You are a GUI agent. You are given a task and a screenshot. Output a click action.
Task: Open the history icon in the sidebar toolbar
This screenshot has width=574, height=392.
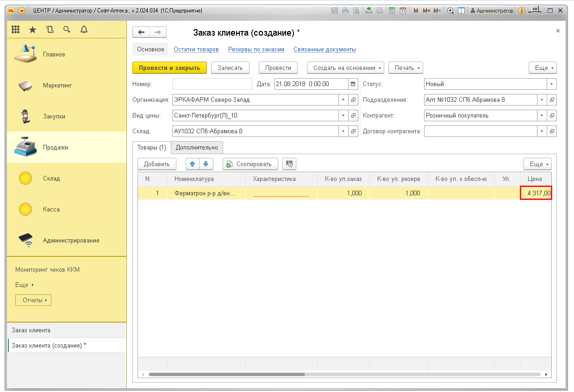tap(50, 30)
